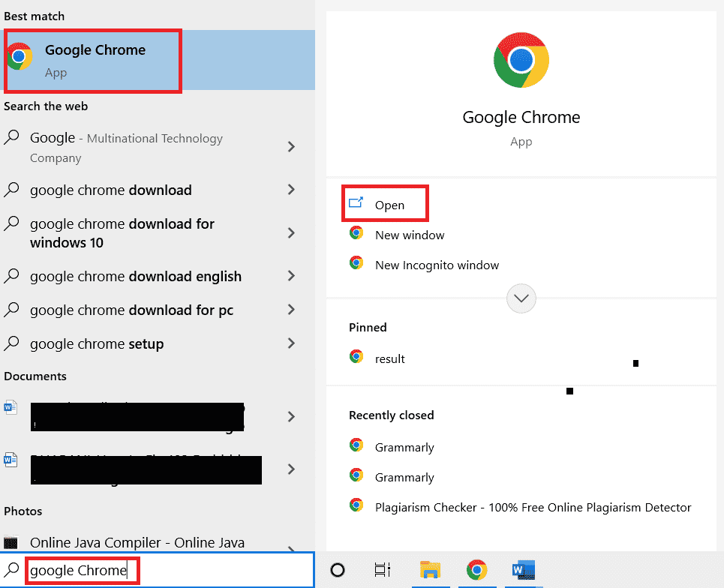The width and height of the screenshot is (724, 588).
Task: Open Online Java Compiler photo result
Action: coord(137,542)
